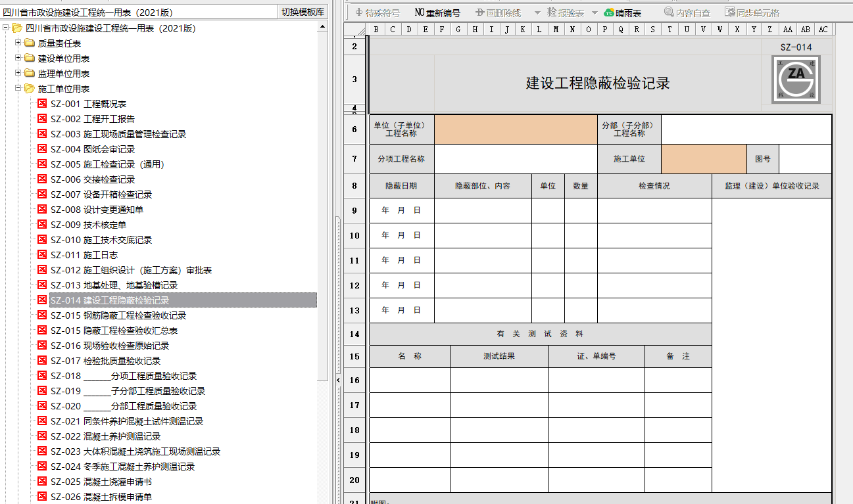Open the 报验表 inspection form tool
The width and height of the screenshot is (853, 504).
[x=565, y=12]
